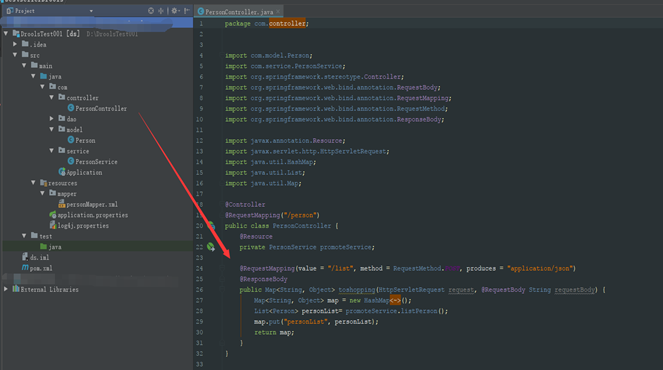
Task: Collapse the controller package
Action: point(52,97)
